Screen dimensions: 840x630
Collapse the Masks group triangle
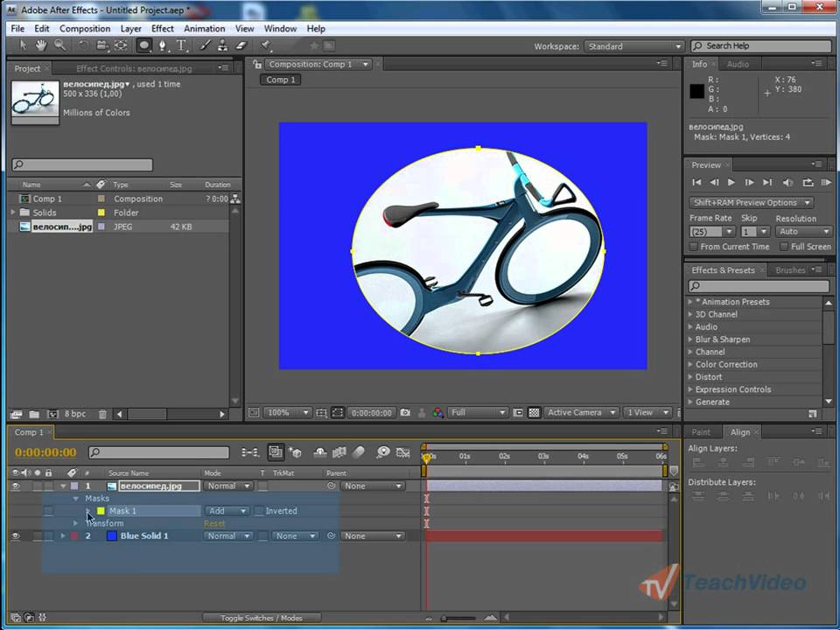click(x=75, y=498)
